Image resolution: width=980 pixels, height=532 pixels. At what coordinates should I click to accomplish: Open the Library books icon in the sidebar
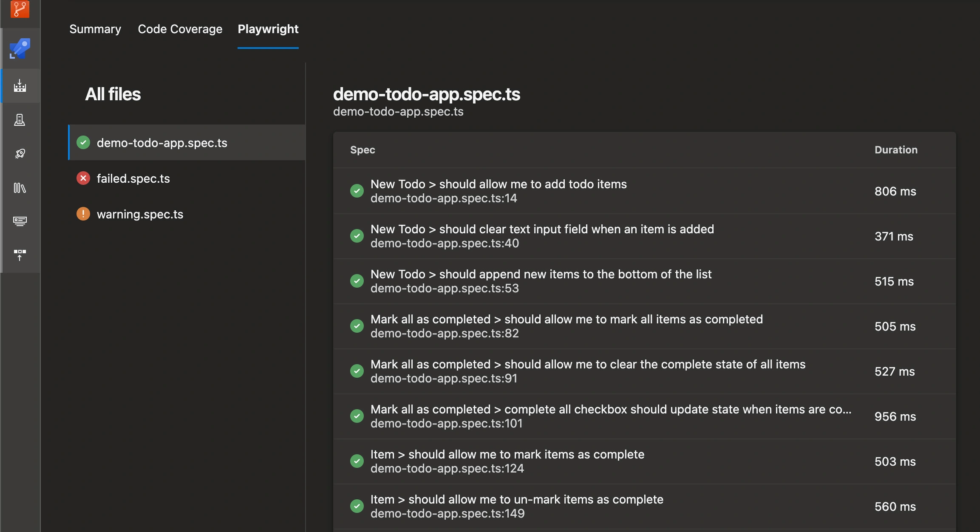click(x=20, y=187)
